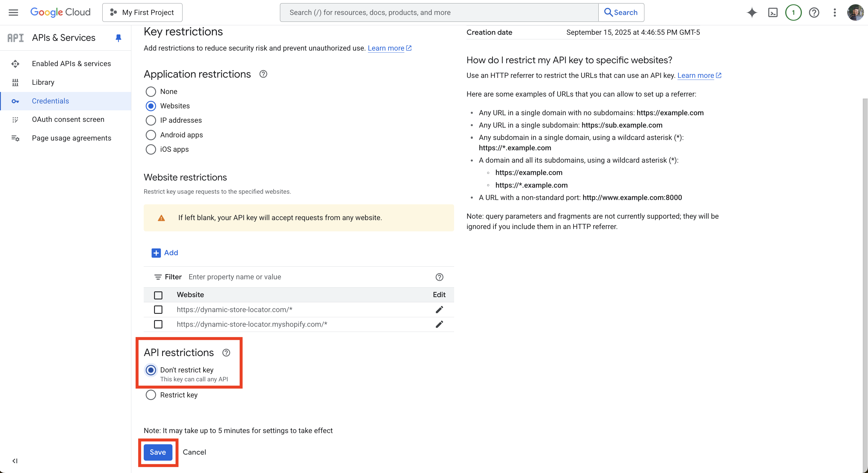The width and height of the screenshot is (868, 473).
Task: Go to OAuth consent screen
Action: point(68,119)
